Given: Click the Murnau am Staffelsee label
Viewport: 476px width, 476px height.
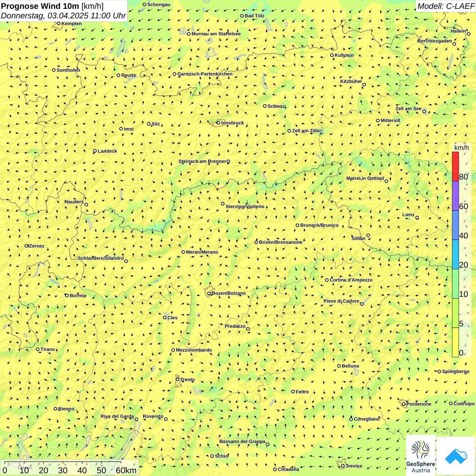Looking at the screenshot, I should [x=216, y=34].
